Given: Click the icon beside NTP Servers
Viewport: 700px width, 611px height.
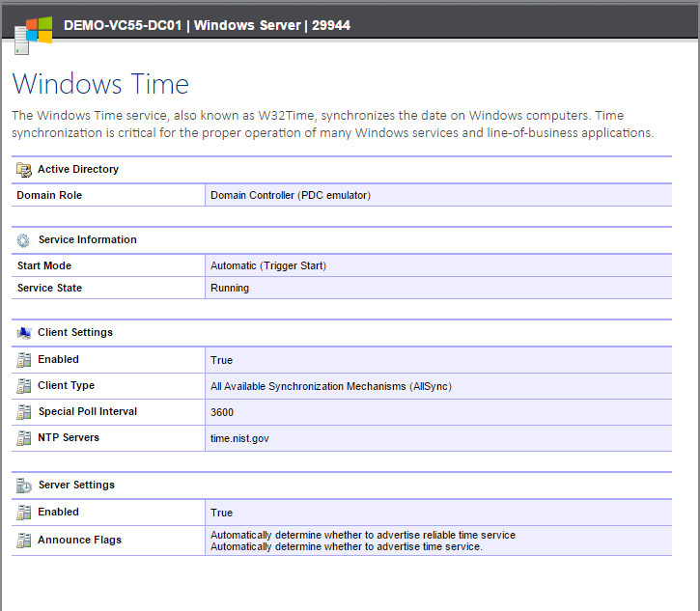Looking at the screenshot, I should (x=24, y=438).
